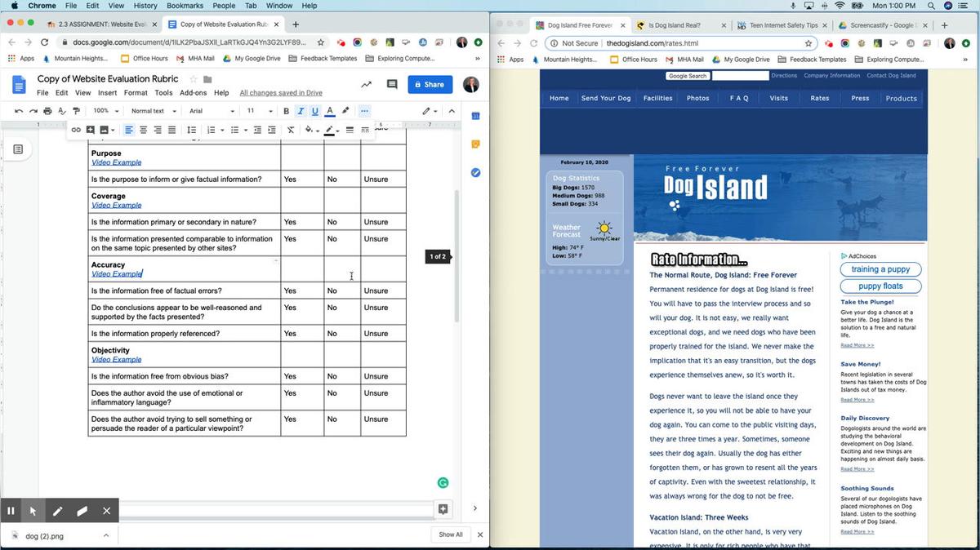Image resolution: width=980 pixels, height=550 pixels.
Task: Select the Screencastify eraser tool
Action: tap(82, 511)
